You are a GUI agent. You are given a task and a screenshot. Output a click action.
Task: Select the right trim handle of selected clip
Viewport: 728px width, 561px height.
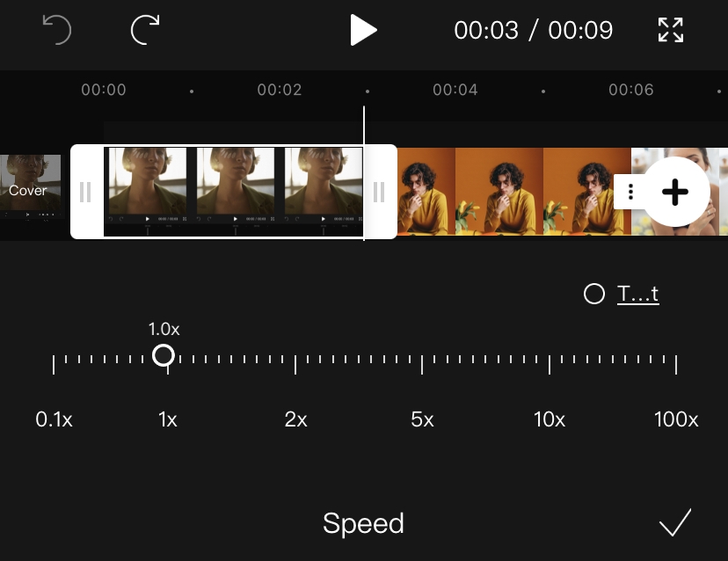pos(380,192)
